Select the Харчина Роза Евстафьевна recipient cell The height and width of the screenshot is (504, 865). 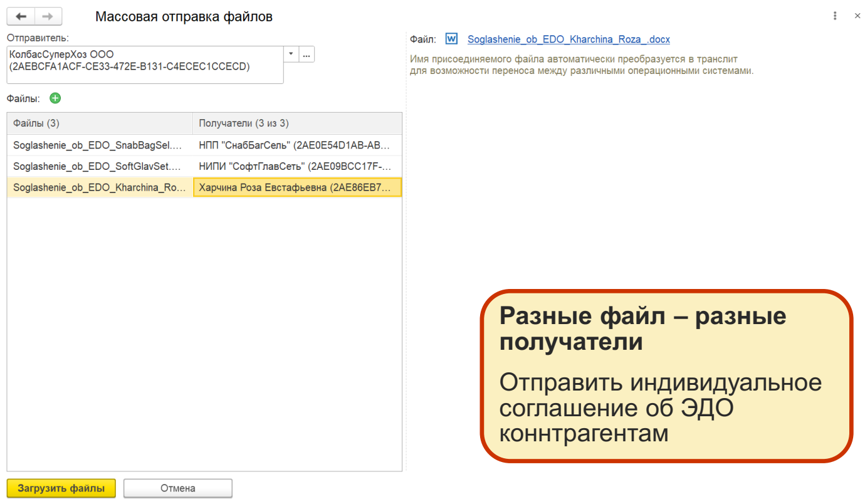297,187
